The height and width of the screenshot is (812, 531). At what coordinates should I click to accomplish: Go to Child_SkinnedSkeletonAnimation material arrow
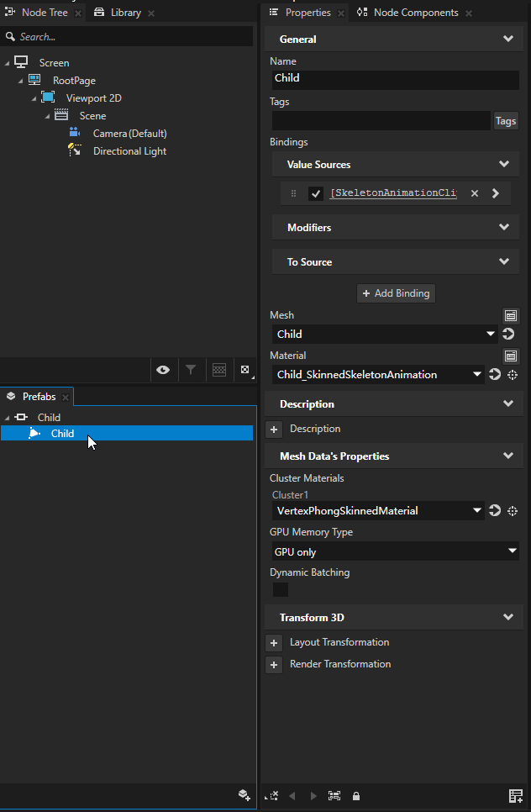(495, 374)
